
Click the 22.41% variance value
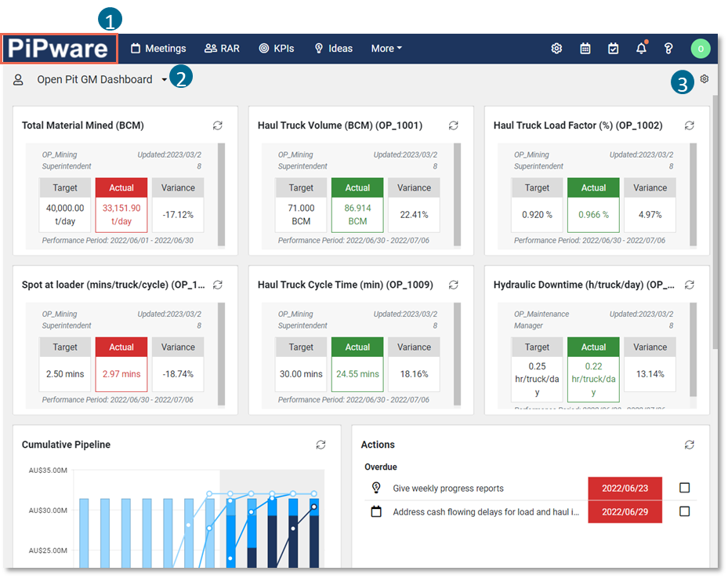(x=414, y=215)
